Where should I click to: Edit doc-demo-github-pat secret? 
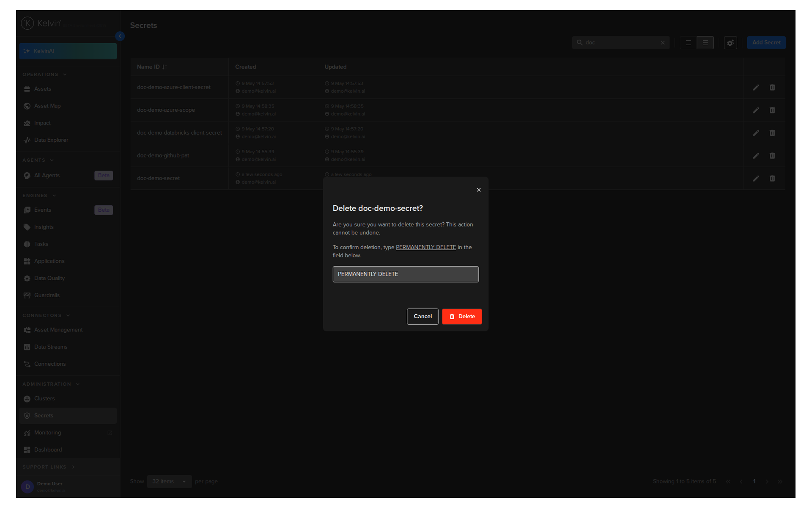coord(756,156)
